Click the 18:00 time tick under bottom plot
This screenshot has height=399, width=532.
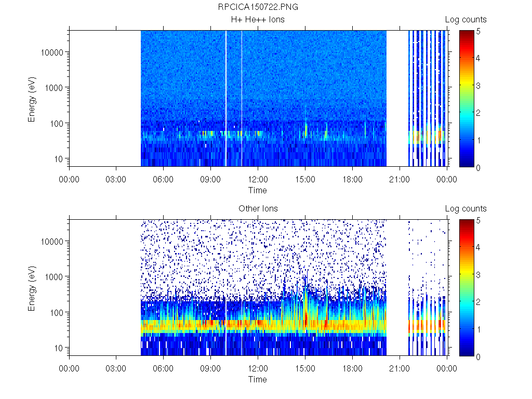tap(352, 368)
